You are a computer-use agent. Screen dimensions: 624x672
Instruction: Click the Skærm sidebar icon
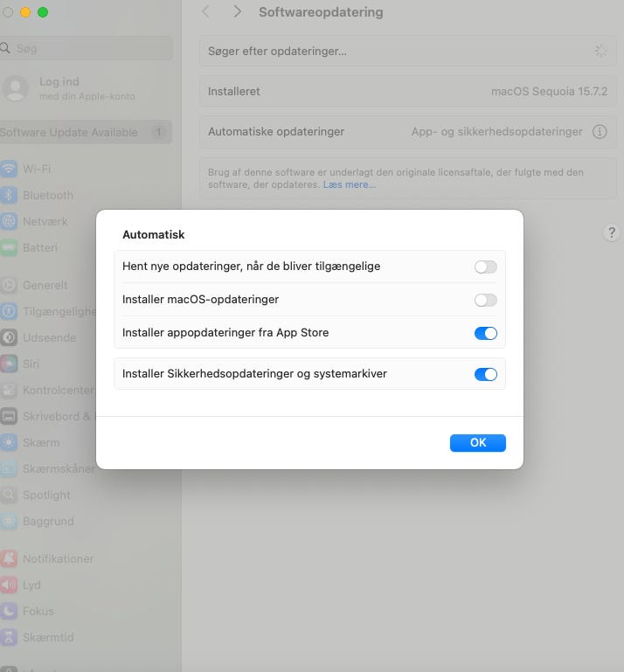tap(9, 442)
